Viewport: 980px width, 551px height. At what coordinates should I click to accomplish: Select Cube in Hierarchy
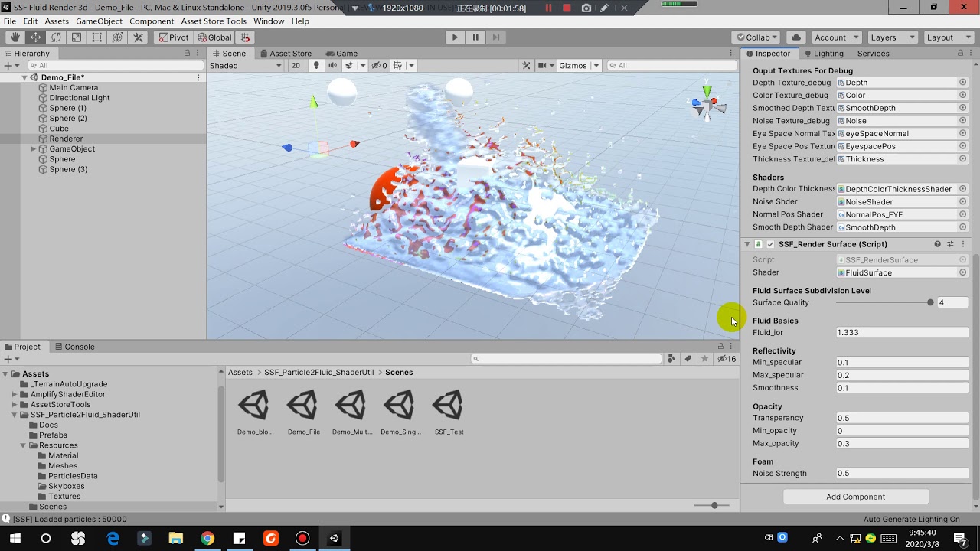click(x=59, y=129)
